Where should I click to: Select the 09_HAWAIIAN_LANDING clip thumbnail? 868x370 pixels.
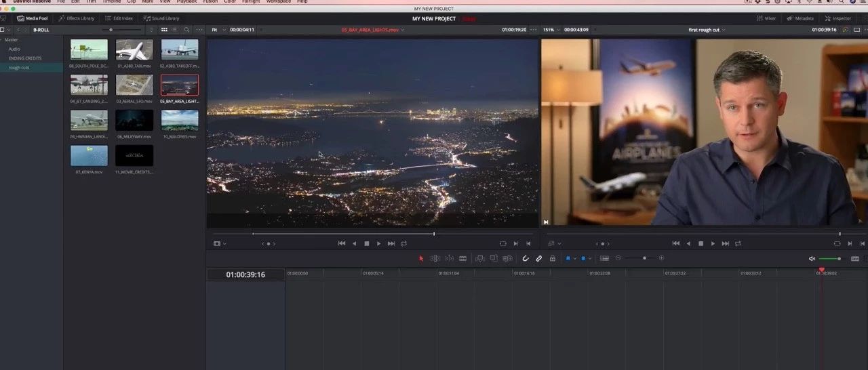(x=89, y=120)
